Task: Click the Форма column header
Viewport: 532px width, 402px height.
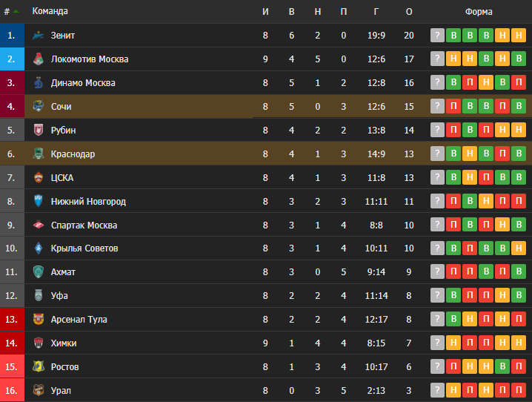Action: (x=479, y=12)
